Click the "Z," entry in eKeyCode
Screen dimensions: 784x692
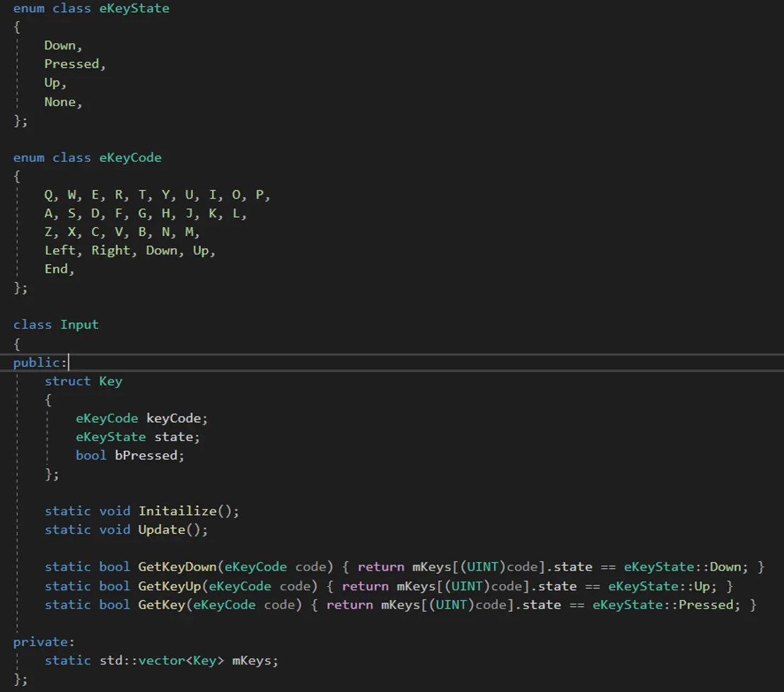51,232
